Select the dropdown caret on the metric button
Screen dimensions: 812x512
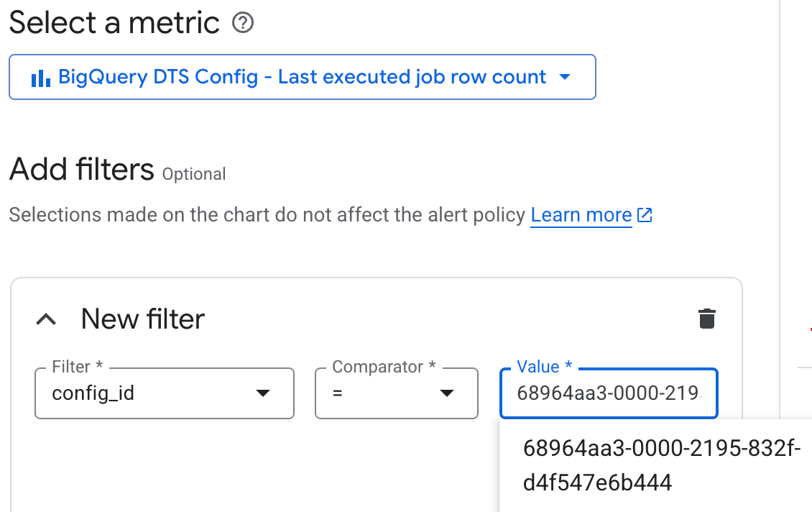click(x=566, y=76)
